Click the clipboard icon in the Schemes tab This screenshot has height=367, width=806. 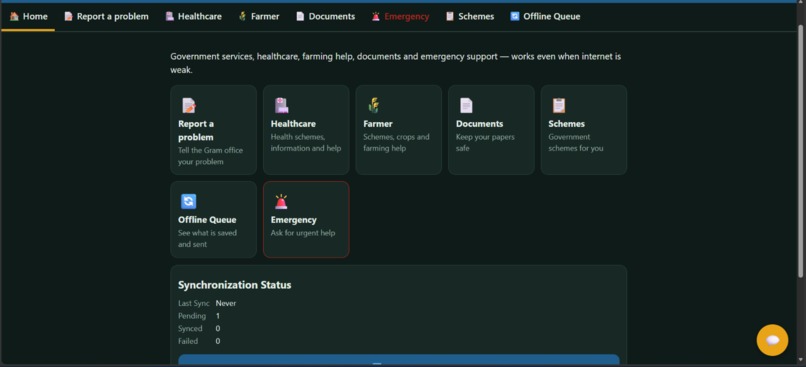(x=450, y=16)
